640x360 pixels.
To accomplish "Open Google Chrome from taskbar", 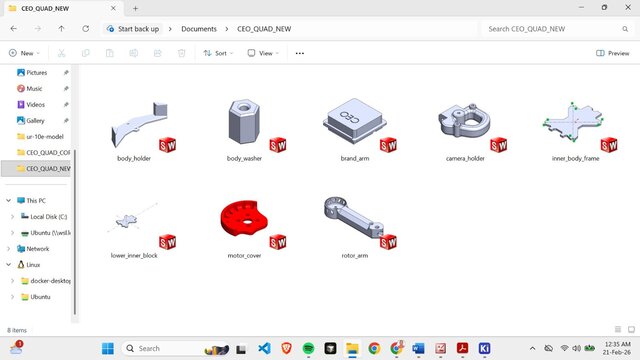I will [x=374, y=349].
